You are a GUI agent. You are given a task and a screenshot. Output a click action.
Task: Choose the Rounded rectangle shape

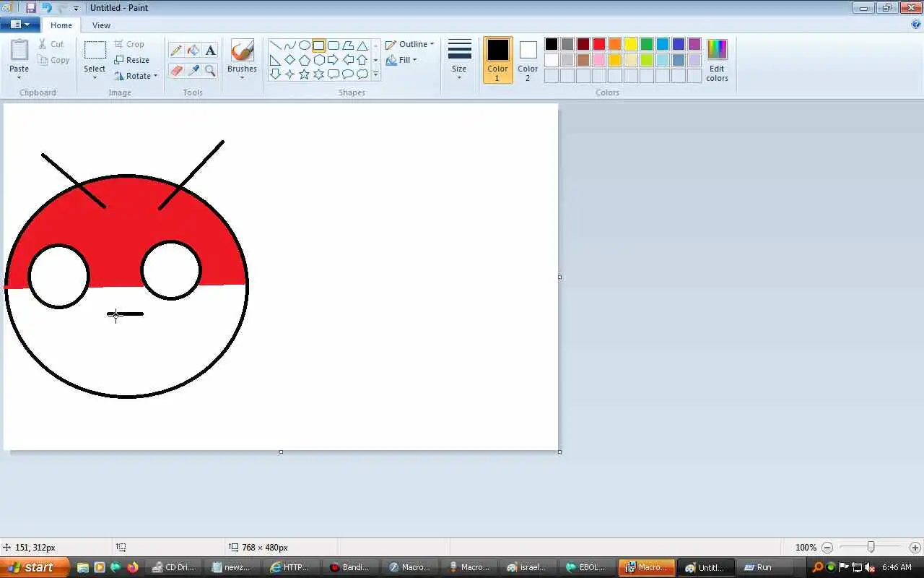[x=333, y=46]
